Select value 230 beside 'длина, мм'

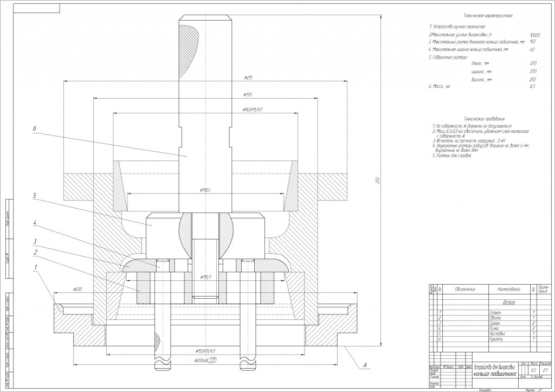click(x=533, y=63)
